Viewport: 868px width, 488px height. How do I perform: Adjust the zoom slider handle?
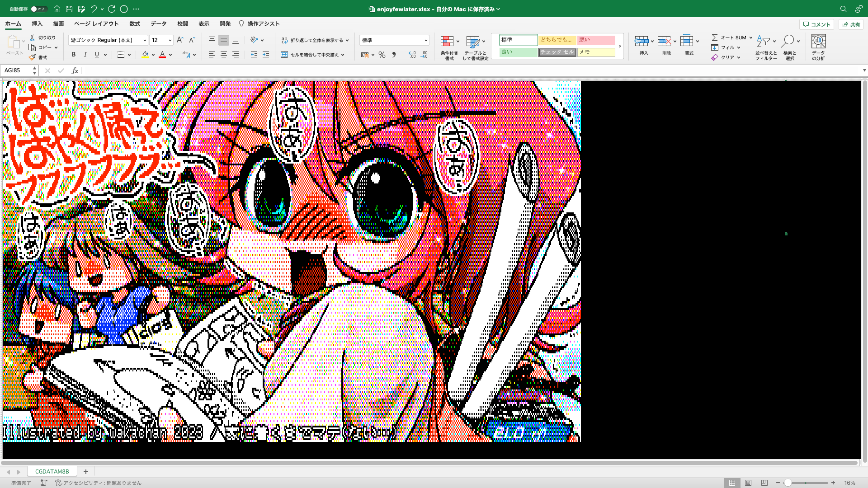pyautogui.click(x=788, y=483)
